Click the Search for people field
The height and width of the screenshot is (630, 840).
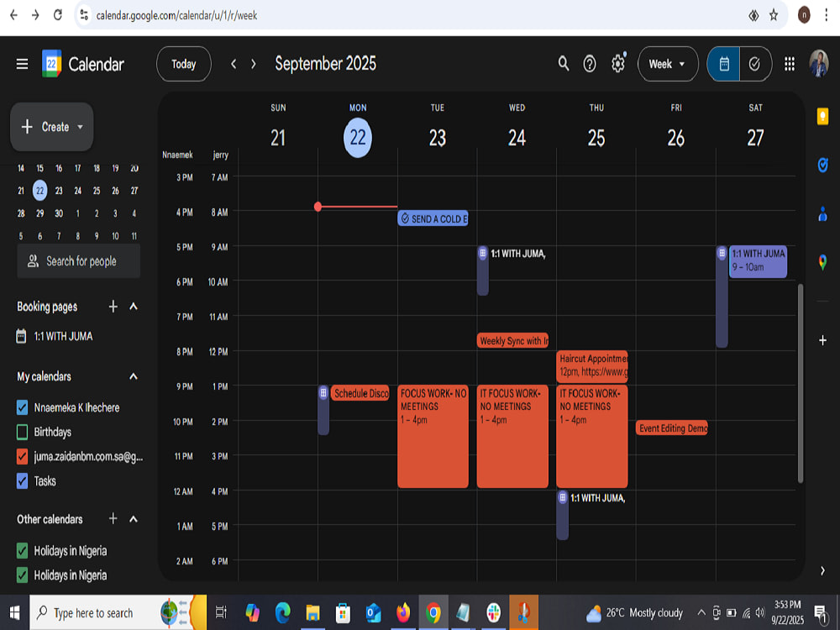point(79,261)
